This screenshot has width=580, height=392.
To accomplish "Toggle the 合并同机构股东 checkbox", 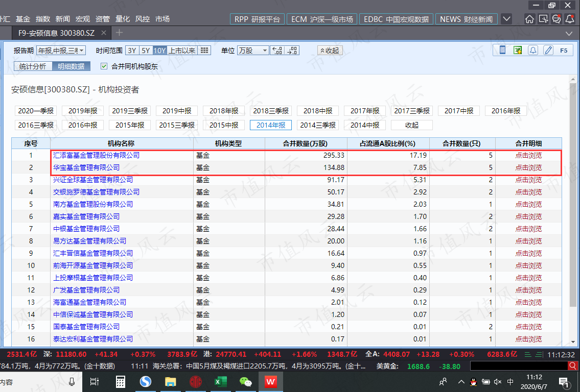I will click(104, 66).
